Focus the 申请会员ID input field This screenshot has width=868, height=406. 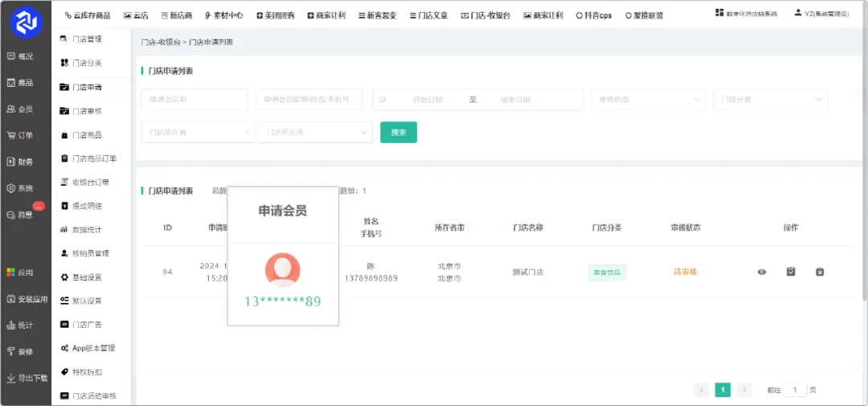194,100
